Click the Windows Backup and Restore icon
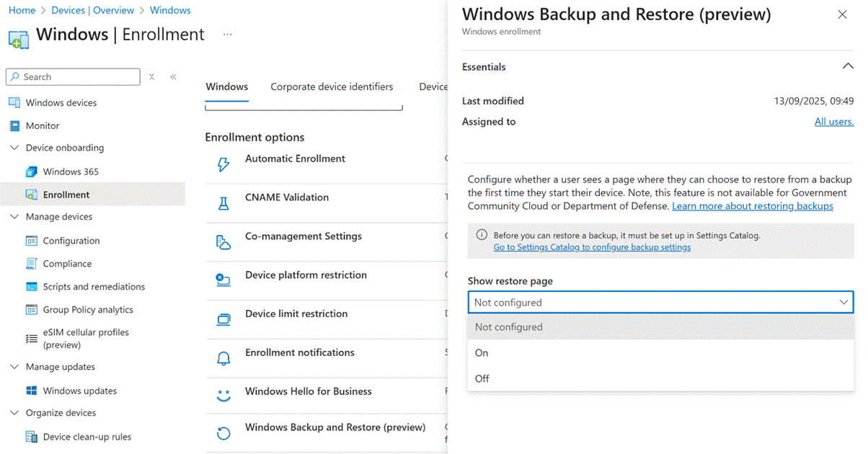 coord(223,433)
